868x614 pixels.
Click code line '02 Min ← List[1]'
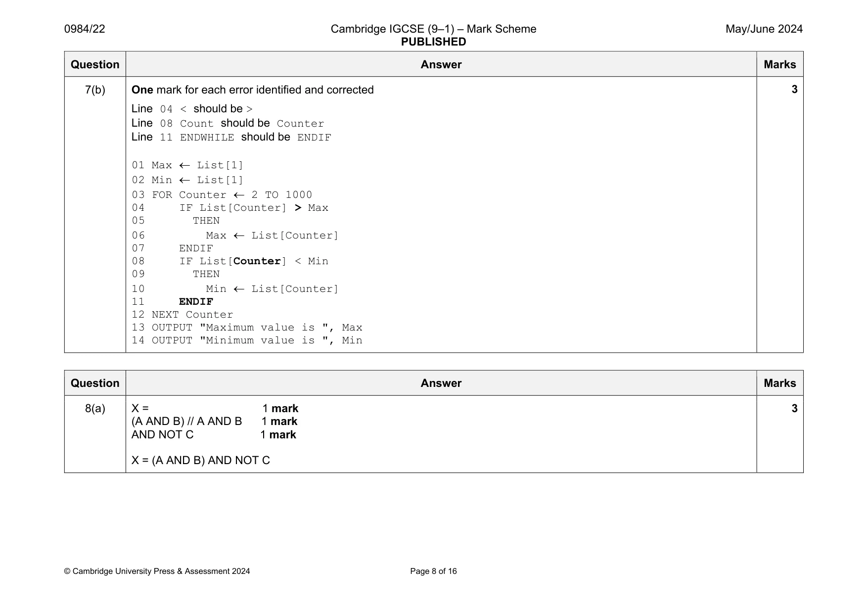(x=187, y=180)
